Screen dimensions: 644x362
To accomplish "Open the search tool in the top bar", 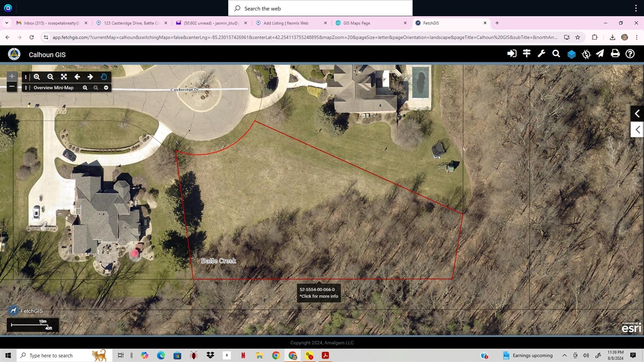I will (x=556, y=54).
